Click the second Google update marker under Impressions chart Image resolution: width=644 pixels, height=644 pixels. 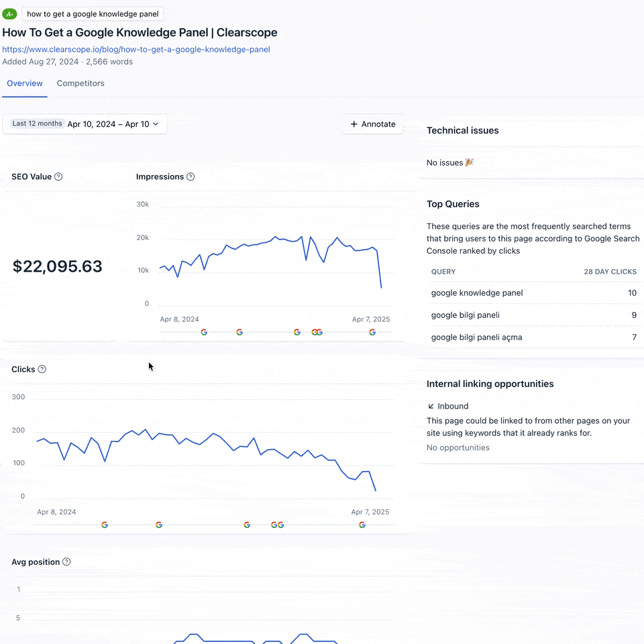click(x=240, y=332)
